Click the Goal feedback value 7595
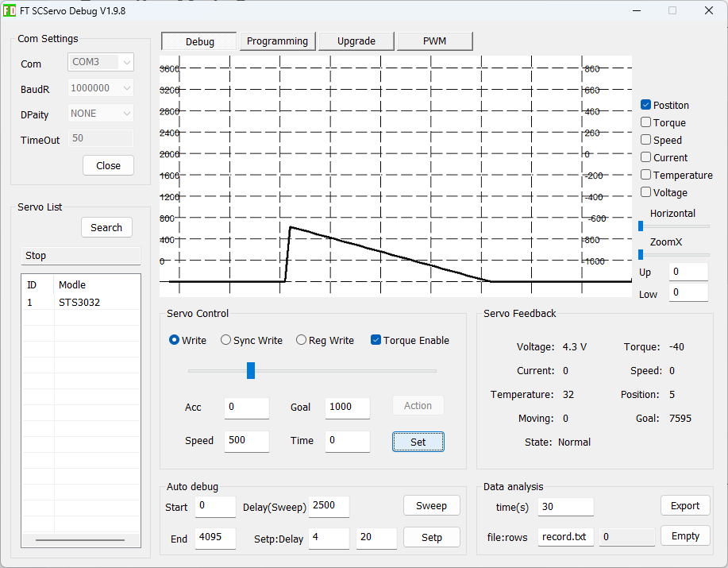728x568 pixels. click(x=680, y=418)
